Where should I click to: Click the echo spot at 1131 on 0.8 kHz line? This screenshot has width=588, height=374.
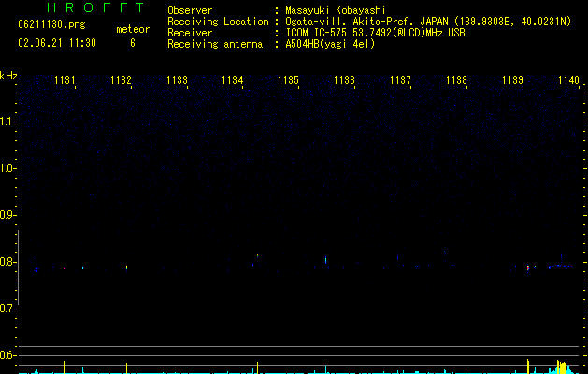coord(65,268)
